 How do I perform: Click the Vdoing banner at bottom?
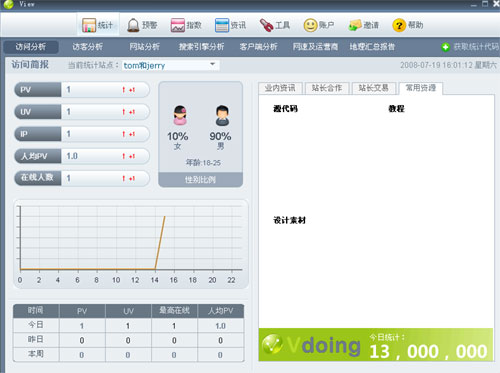coord(376,345)
